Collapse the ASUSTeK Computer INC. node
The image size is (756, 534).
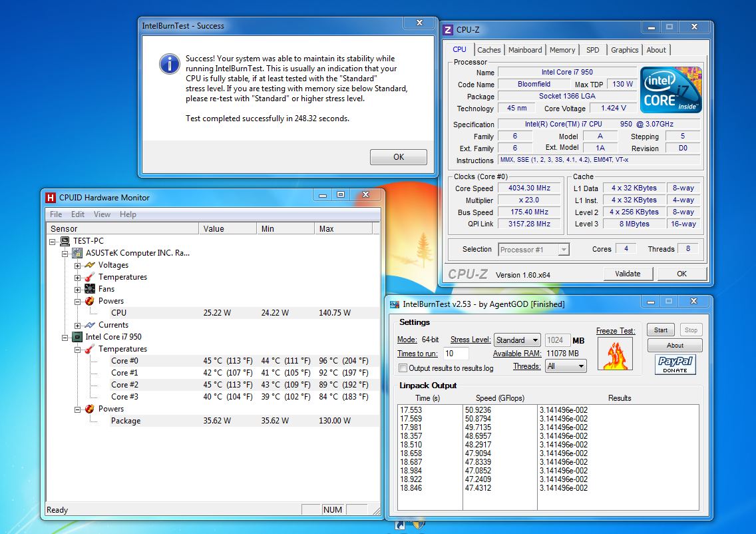[65, 253]
